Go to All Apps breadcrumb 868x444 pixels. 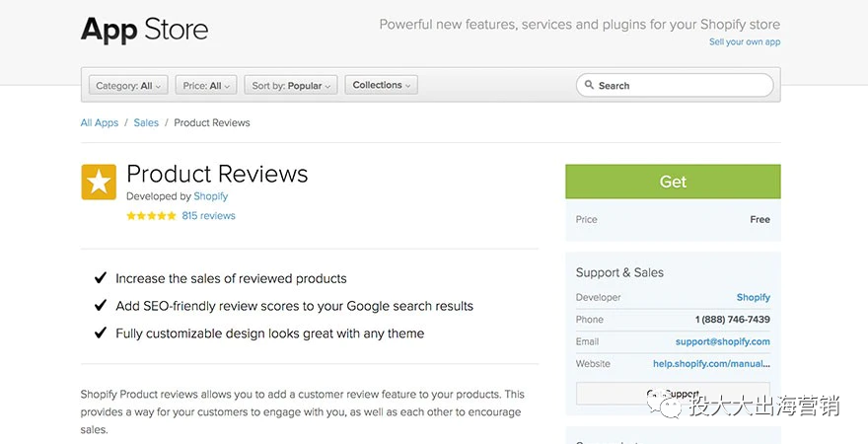[x=100, y=123]
